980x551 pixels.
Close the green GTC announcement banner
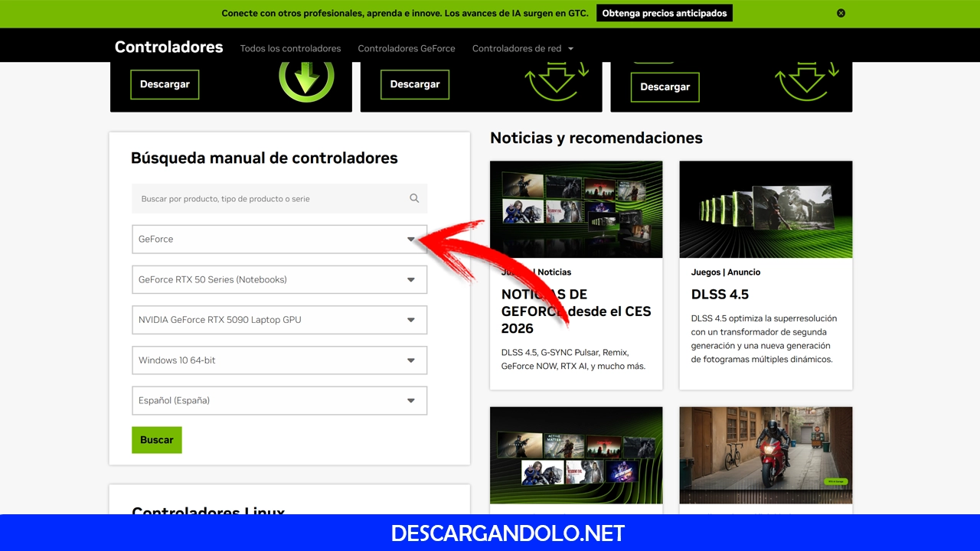coord(841,13)
